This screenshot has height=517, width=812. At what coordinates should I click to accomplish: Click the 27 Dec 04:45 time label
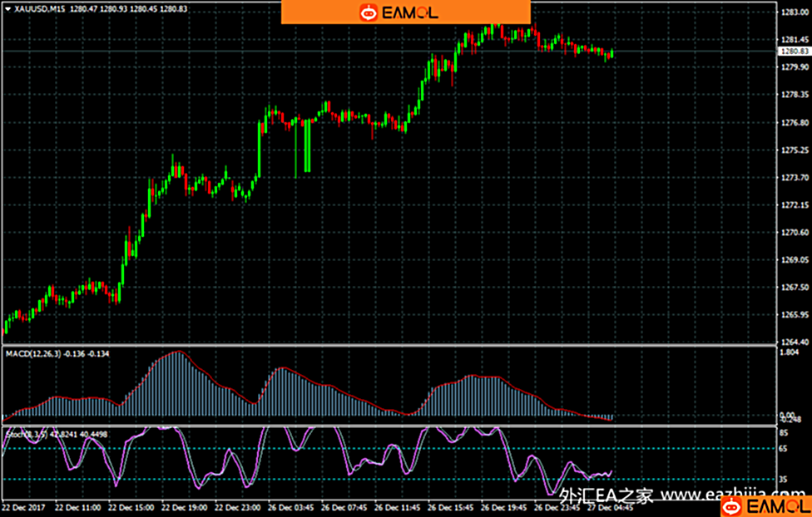pyautogui.click(x=609, y=506)
